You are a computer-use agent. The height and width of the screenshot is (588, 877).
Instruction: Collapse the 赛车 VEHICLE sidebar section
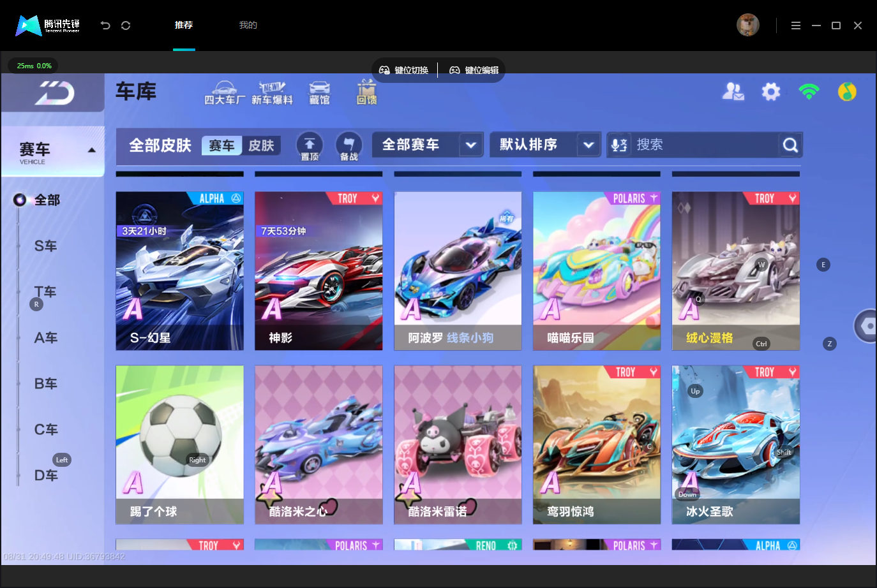tap(54, 152)
